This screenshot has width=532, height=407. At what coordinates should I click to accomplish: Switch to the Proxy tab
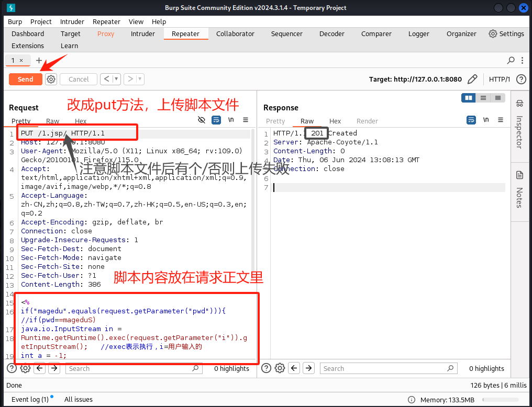[106, 33]
